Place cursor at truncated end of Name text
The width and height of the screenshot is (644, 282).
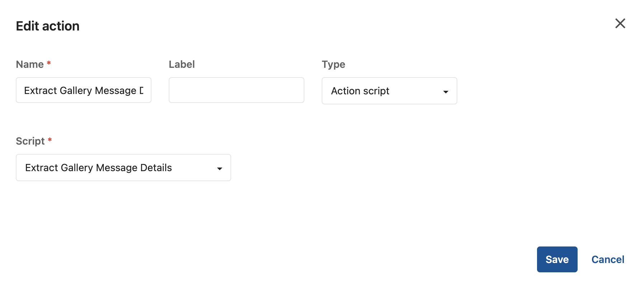pyautogui.click(x=143, y=90)
